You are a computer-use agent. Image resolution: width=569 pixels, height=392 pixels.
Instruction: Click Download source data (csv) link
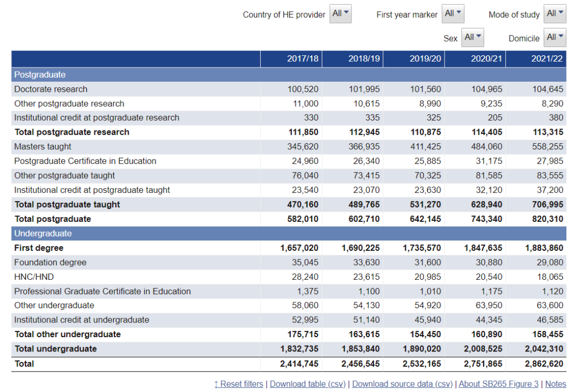(403, 384)
